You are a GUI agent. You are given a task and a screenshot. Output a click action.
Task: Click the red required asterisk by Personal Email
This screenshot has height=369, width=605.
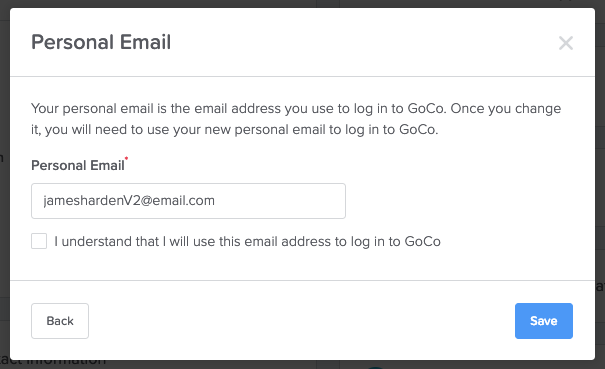(x=127, y=158)
